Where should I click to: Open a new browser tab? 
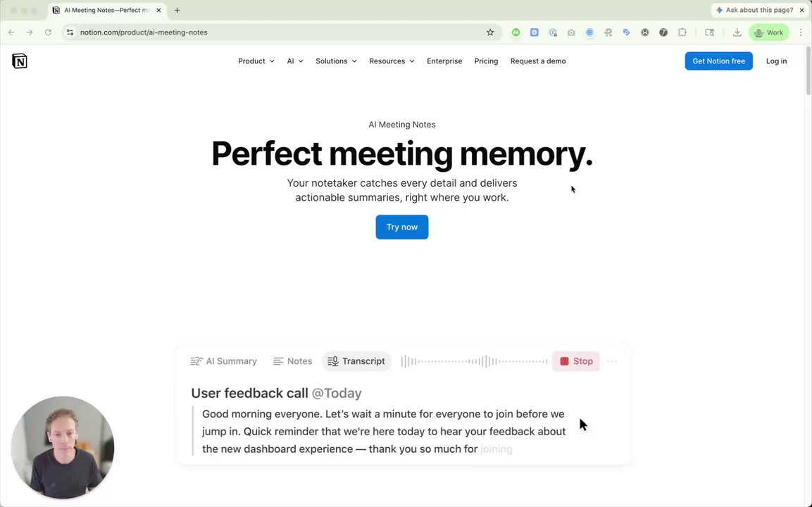point(177,11)
